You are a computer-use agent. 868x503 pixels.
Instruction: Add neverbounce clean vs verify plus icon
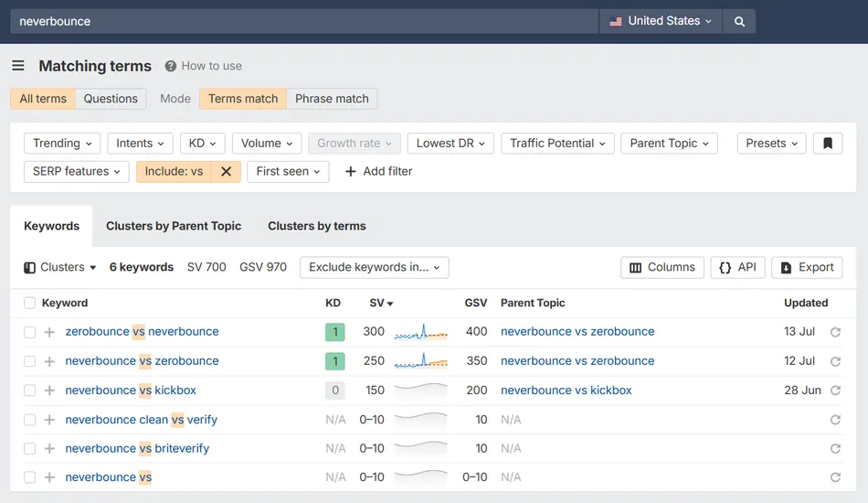pyautogui.click(x=49, y=420)
